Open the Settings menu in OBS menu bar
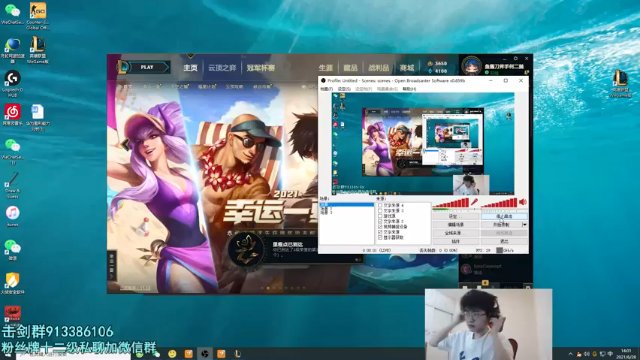Screen dimensions: 640x360 tap(344, 89)
